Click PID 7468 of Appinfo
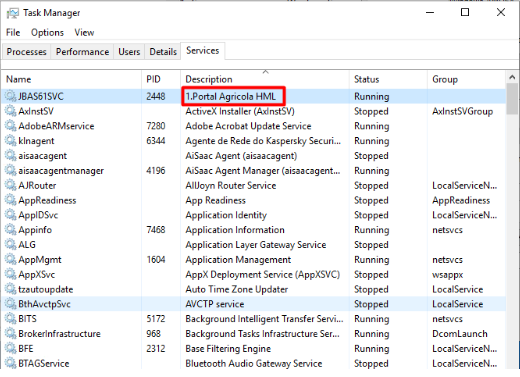 (156, 230)
